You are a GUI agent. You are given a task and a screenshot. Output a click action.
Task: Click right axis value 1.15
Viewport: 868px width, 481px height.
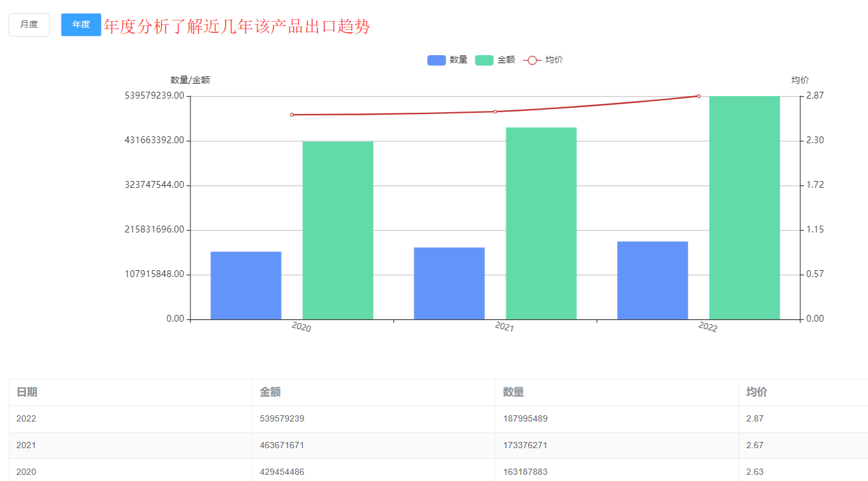tap(815, 230)
